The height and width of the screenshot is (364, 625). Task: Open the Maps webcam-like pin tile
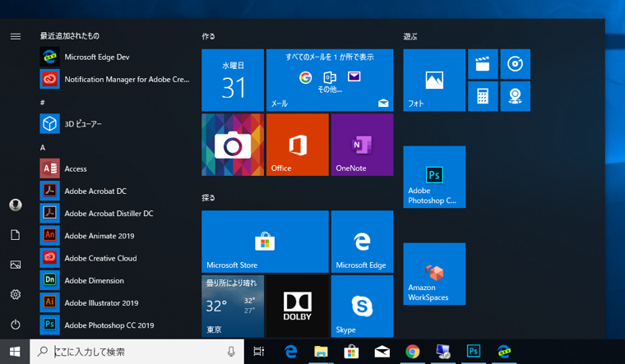516,96
